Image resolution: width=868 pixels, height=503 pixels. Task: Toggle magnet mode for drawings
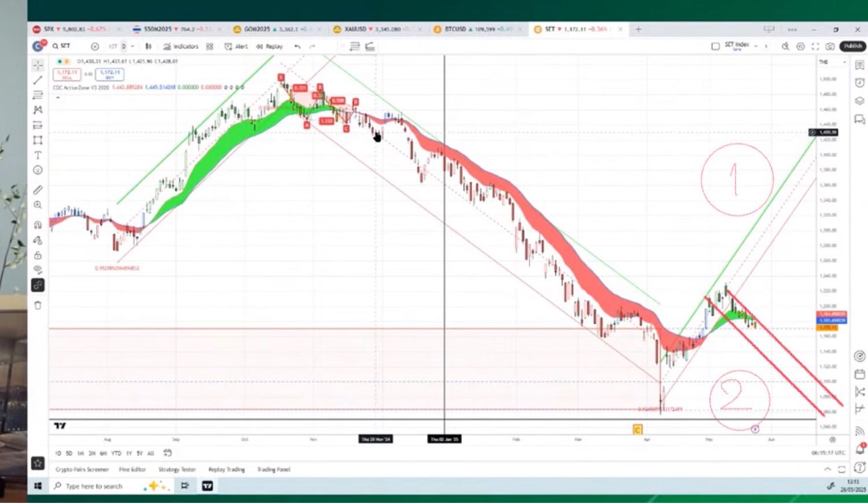coord(38,225)
